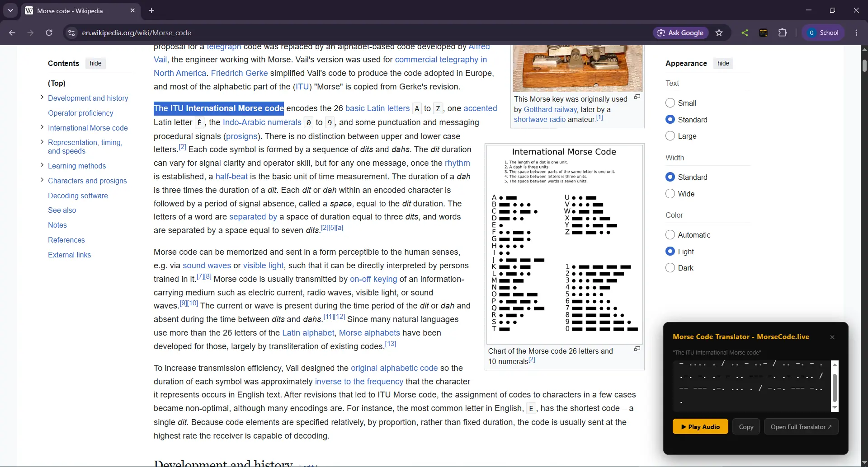Select Small text size
Viewport: 868px width, 467px height.
point(670,103)
